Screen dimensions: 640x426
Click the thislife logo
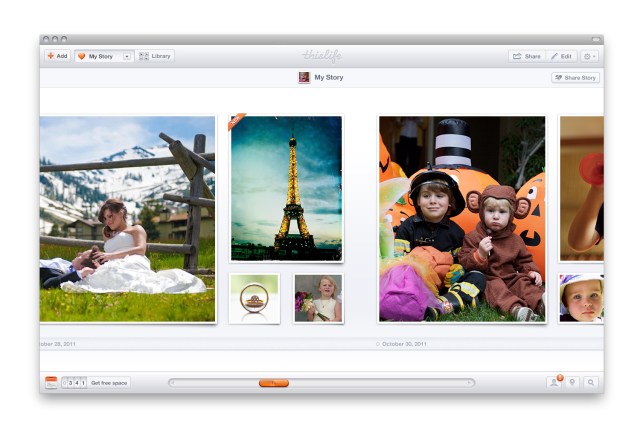[x=322, y=56]
